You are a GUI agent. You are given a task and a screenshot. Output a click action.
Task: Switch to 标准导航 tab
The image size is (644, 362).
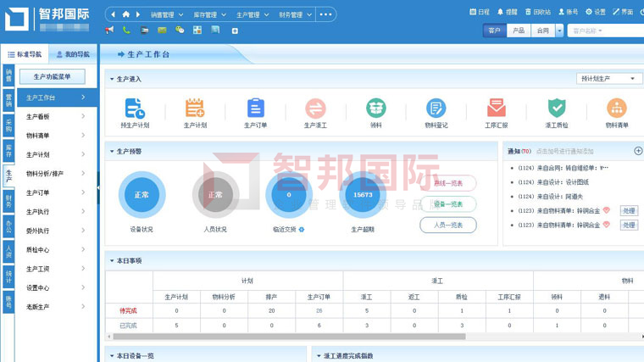pos(25,54)
